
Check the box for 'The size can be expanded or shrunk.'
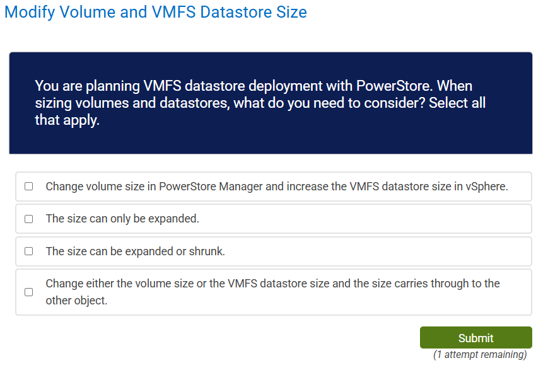pos(28,251)
